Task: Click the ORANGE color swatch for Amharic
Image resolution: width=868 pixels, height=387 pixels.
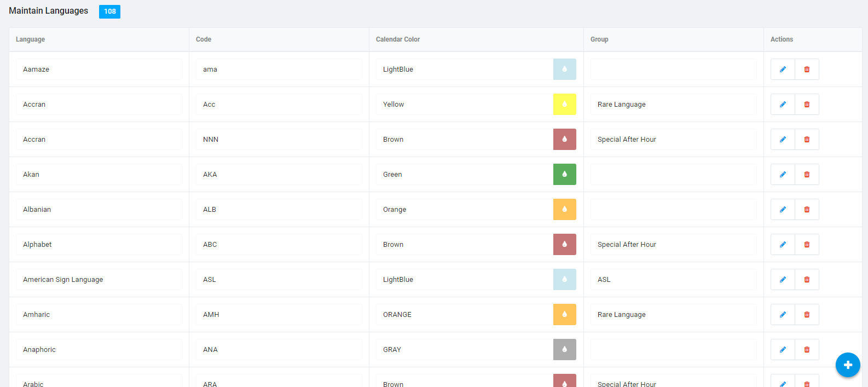Action: tap(565, 315)
